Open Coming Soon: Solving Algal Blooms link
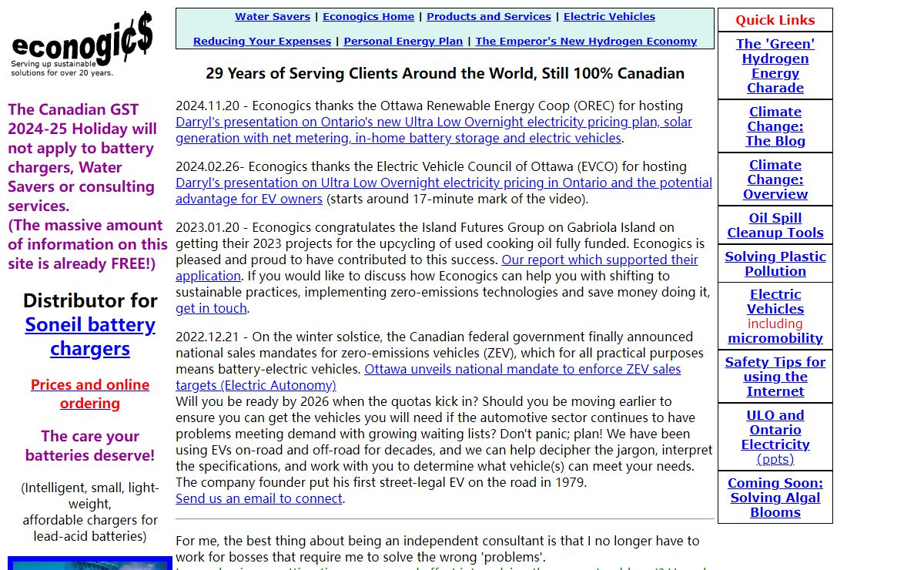This screenshot has width=924, height=570. point(775,498)
